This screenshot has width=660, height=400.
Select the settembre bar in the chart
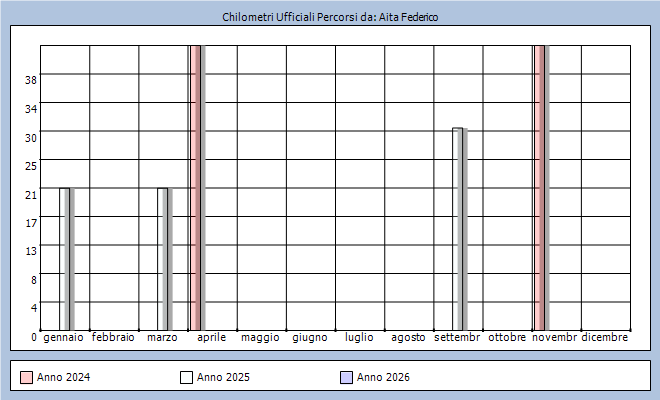(457, 229)
